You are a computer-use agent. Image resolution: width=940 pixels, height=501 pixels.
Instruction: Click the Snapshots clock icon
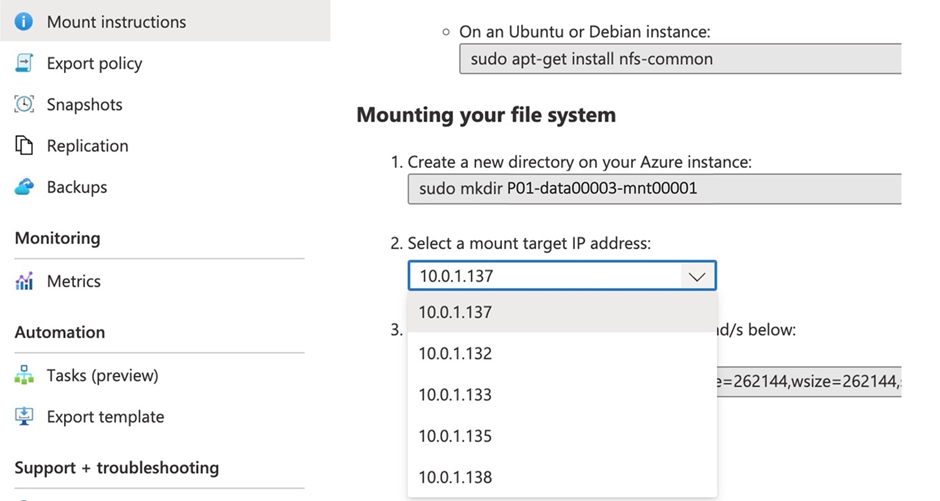click(25, 104)
